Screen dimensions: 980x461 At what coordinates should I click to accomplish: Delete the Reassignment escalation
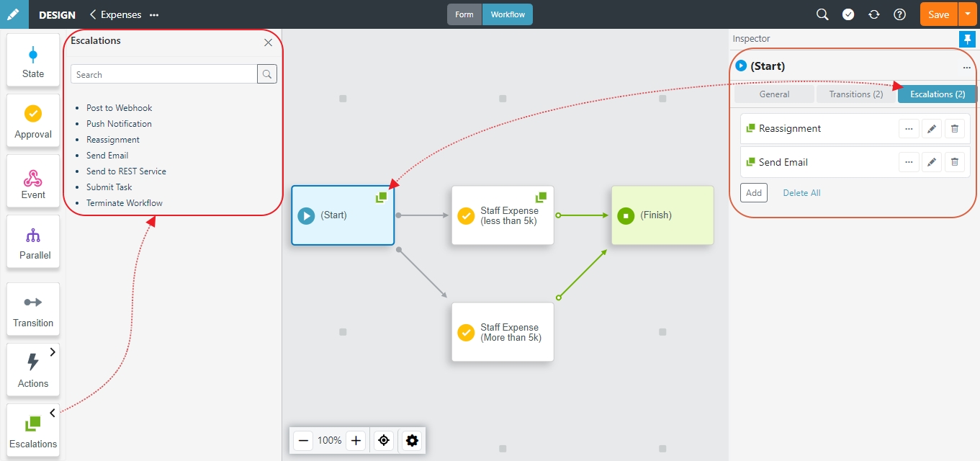click(x=955, y=129)
